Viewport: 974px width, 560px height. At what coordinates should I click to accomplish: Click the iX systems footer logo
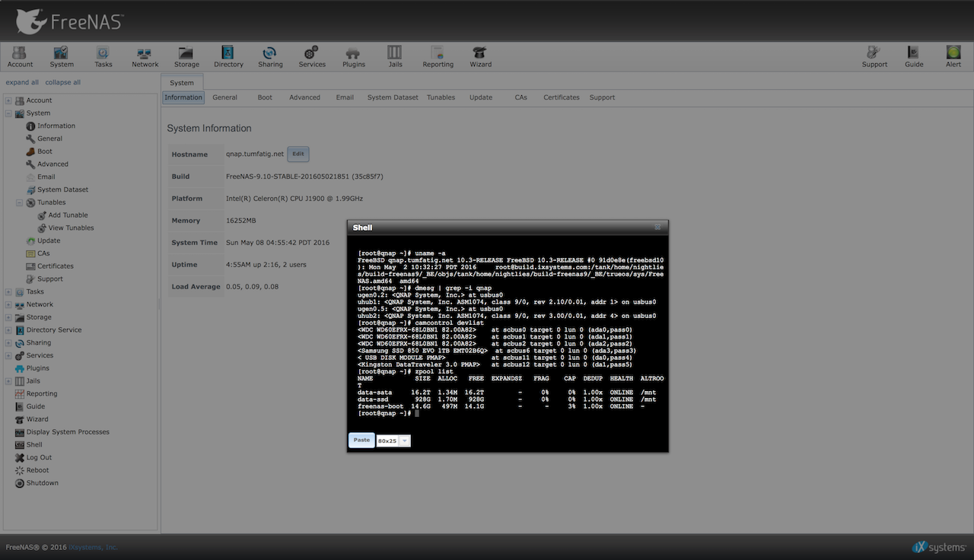tap(940, 547)
